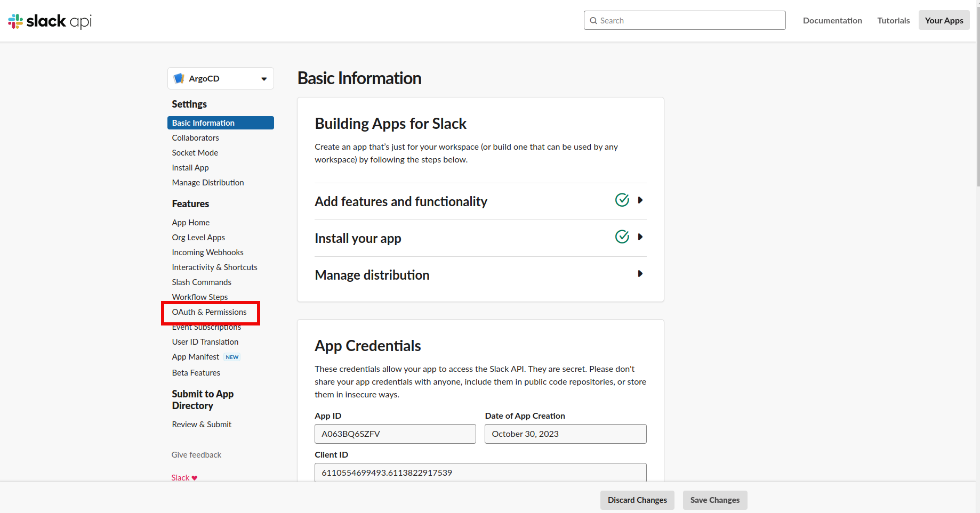Open Socket Mode settings
The width and height of the screenshot is (980, 513).
click(x=195, y=153)
